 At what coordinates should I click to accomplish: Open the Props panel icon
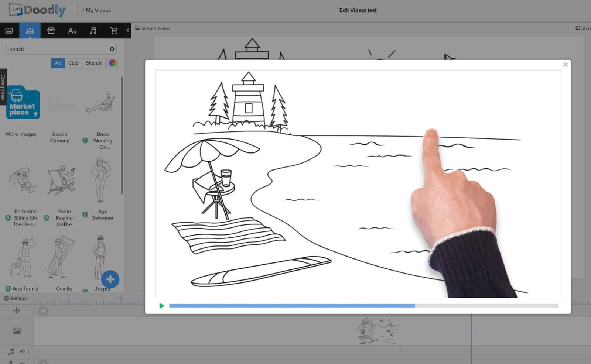tap(51, 31)
